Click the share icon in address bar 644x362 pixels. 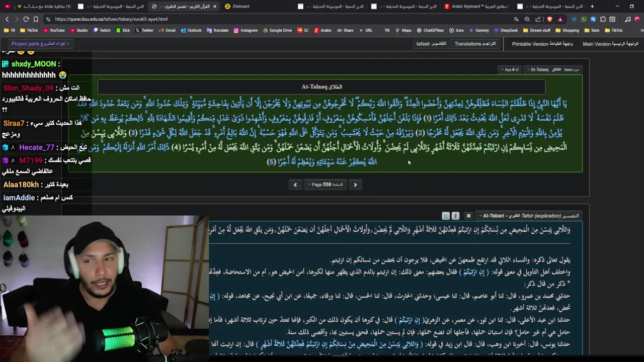538,19
